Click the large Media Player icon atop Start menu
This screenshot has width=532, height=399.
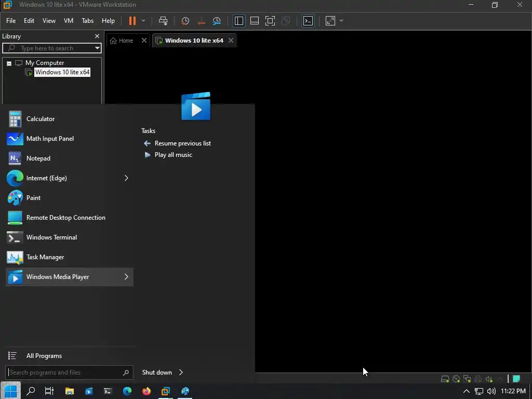pyautogui.click(x=196, y=106)
